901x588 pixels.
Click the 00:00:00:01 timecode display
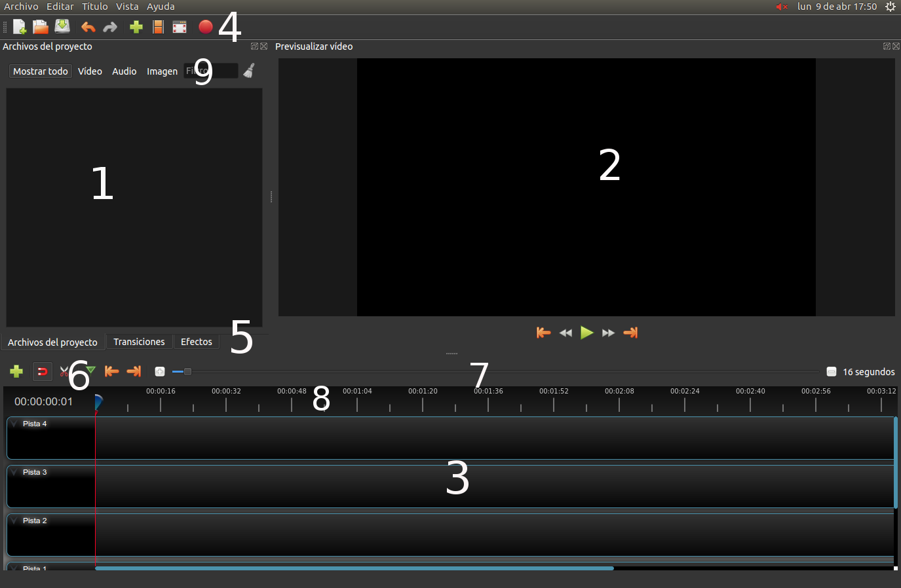pos(43,401)
